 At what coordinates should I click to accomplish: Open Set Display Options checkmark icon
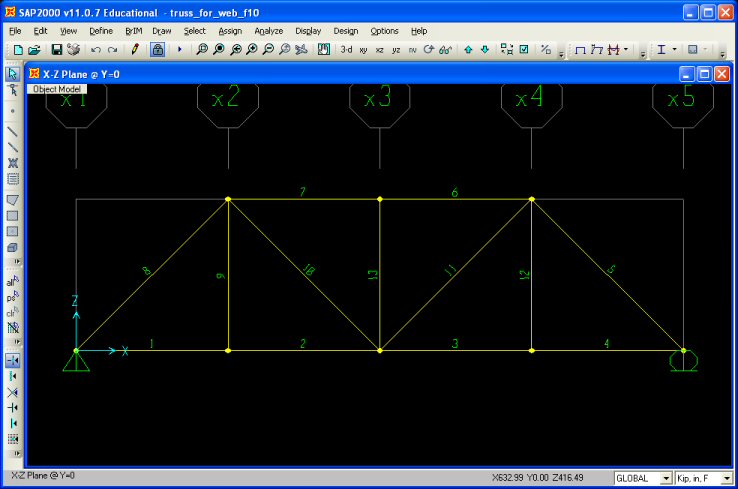524,49
